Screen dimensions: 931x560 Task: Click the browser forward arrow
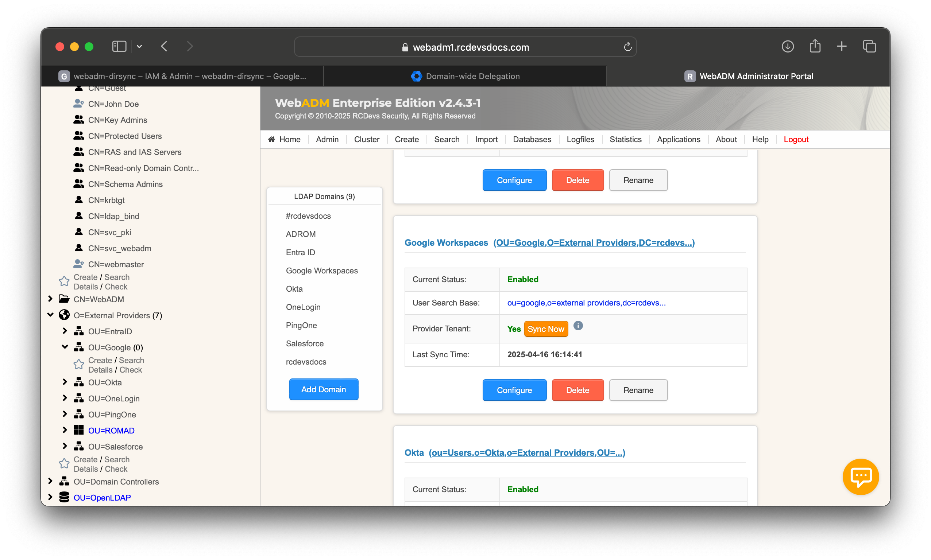tap(190, 46)
